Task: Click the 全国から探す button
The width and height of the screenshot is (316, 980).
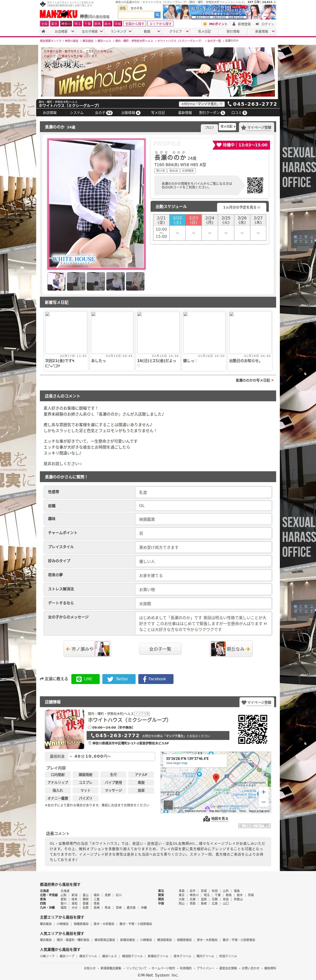Action: 135,24
